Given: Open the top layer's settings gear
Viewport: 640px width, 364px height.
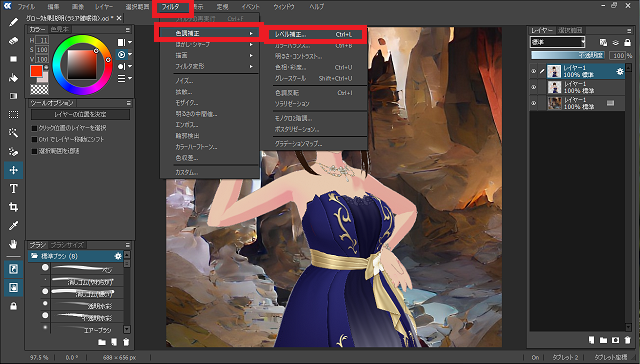Looking at the screenshot, I should point(620,71).
